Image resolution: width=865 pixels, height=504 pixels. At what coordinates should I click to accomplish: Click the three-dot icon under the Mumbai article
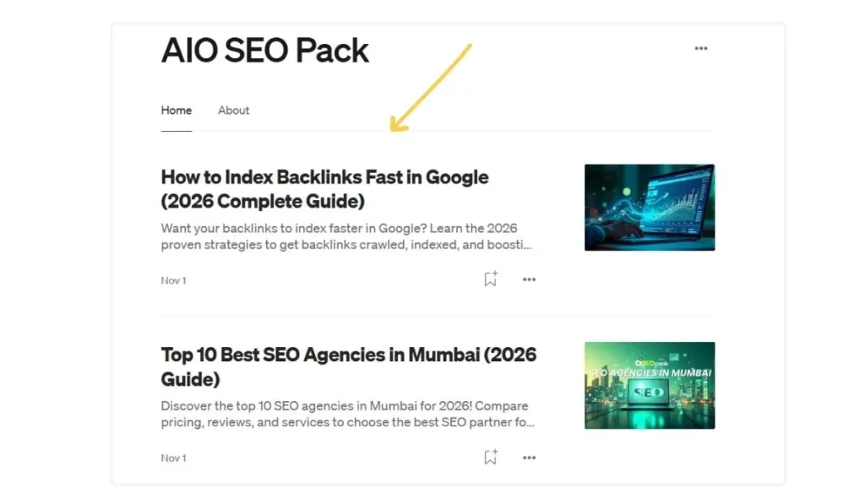pos(529,457)
